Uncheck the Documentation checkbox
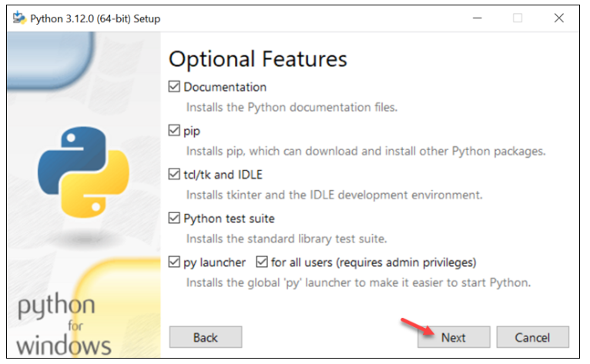590x364 pixels. tap(174, 86)
